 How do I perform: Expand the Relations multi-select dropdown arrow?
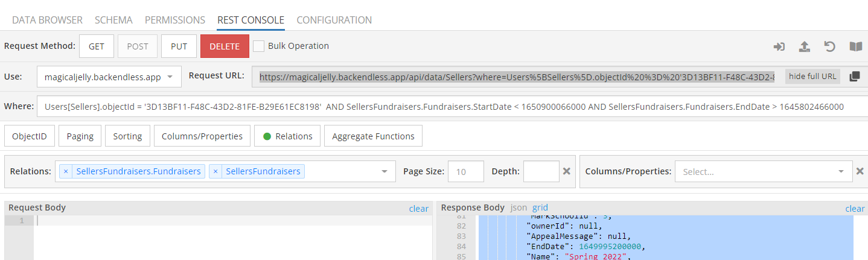coord(385,172)
